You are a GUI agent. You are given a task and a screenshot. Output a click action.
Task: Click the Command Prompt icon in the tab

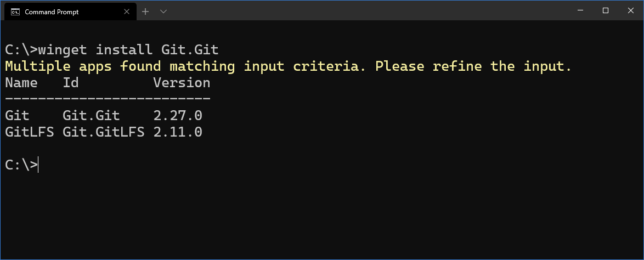point(15,12)
